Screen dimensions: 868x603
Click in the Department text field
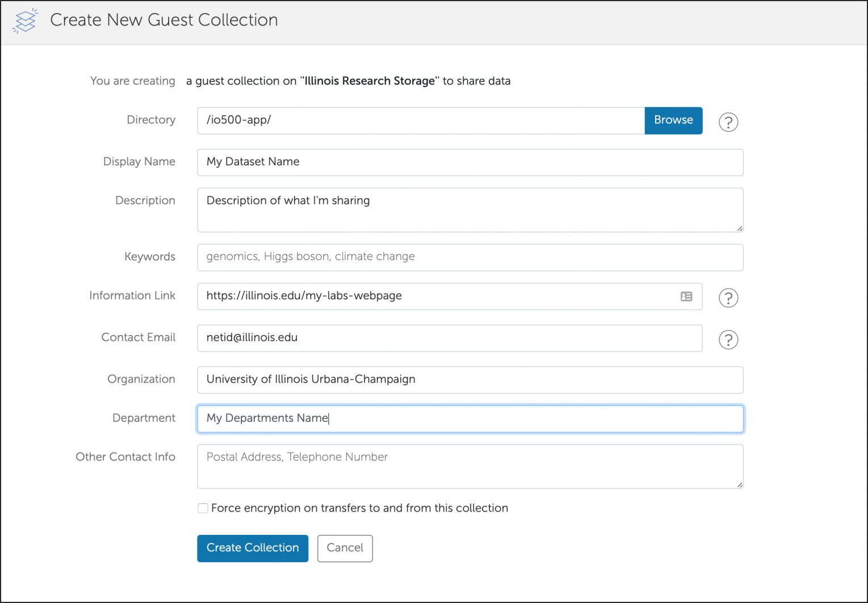pyautogui.click(x=469, y=419)
